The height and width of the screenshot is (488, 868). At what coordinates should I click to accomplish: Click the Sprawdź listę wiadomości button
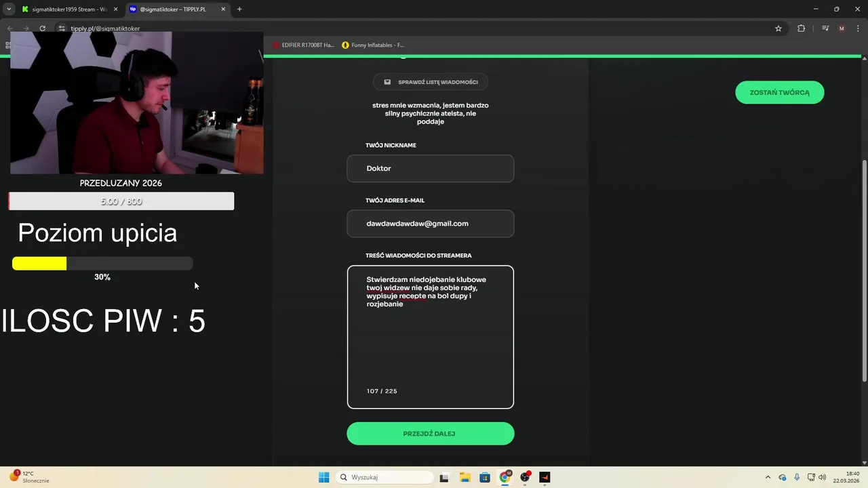pos(430,82)
